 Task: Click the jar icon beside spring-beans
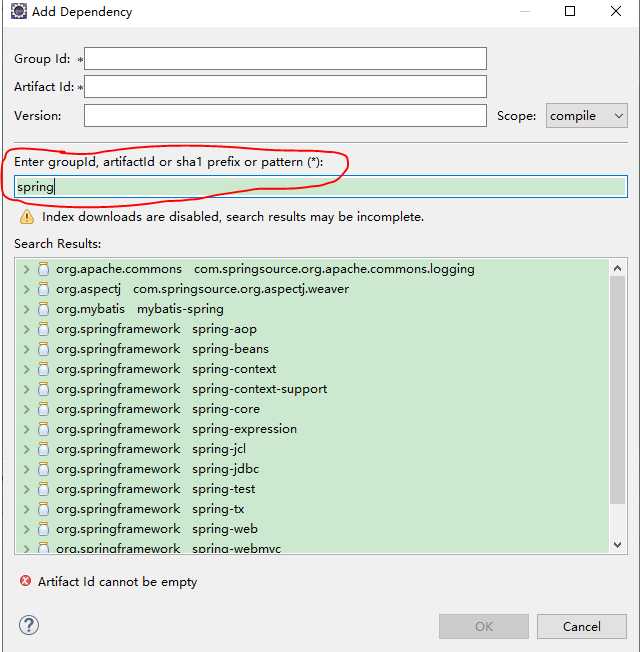[x=43, y=349]
